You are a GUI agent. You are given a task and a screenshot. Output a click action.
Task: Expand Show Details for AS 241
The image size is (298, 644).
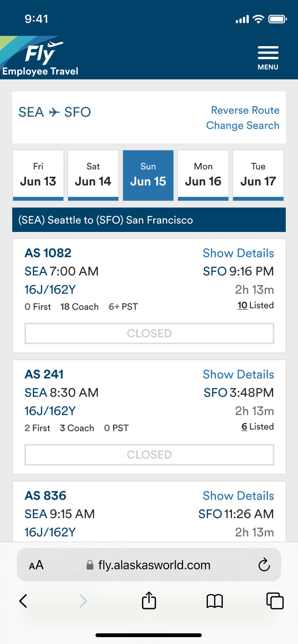pyautogui.click(x=238, y=374)
